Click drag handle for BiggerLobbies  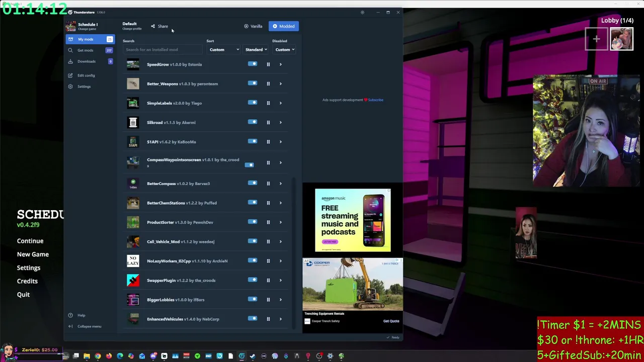tap(268, 300)
